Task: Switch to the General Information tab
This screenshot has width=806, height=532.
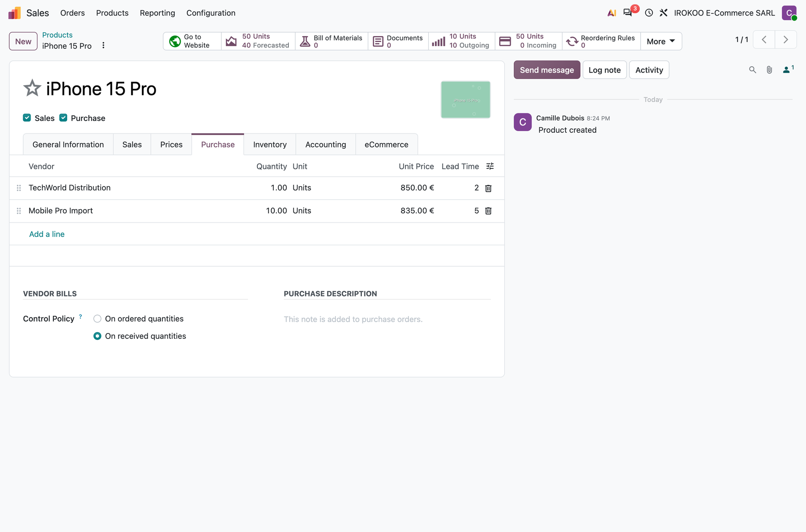Action: click(x=68, y=144)
